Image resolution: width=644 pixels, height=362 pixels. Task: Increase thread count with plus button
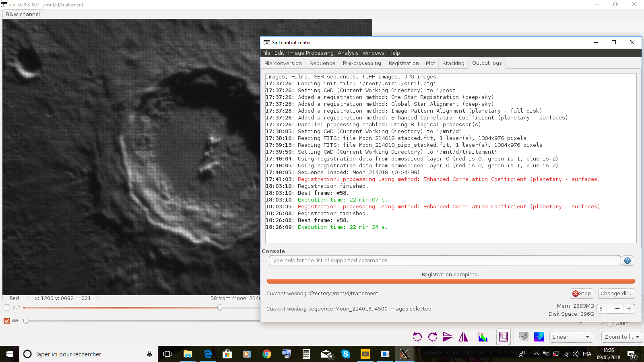629,309
